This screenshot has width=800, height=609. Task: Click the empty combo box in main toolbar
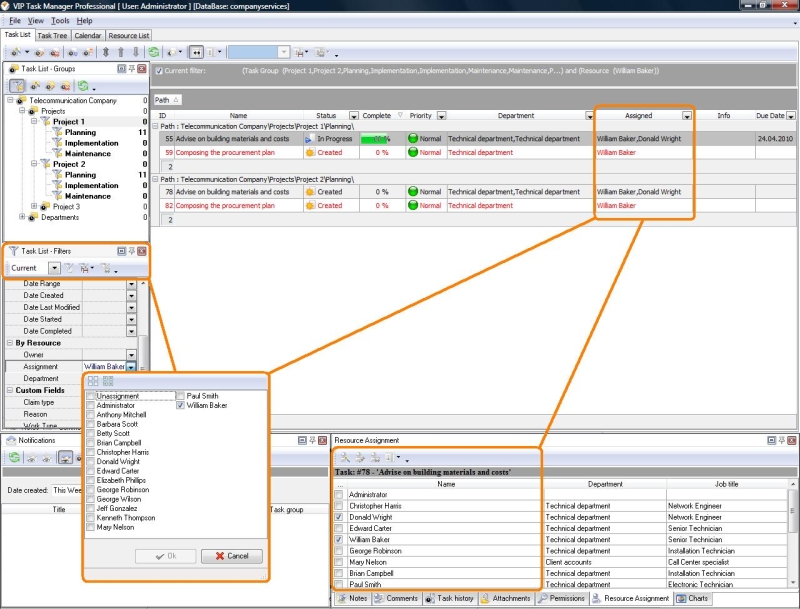[259, 52]
